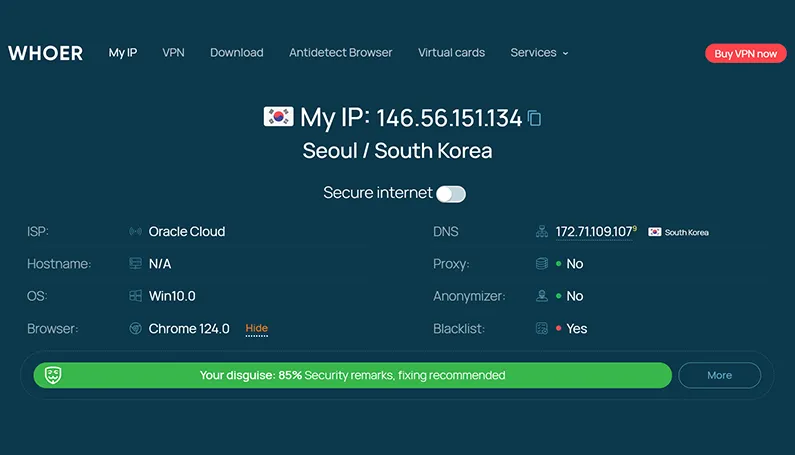Click the South Korea flag beside My IP
The width and height of the screenshot is (795, 455).
(277, 117)
